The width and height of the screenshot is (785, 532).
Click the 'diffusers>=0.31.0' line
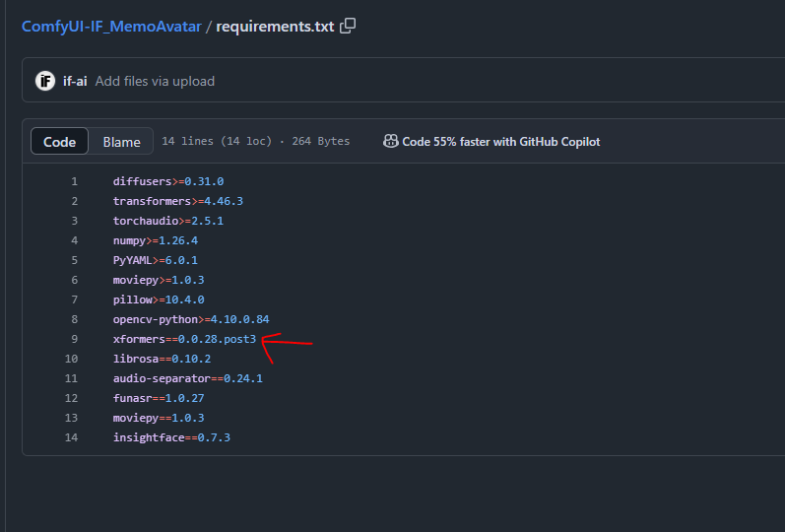tap(168, 181)
